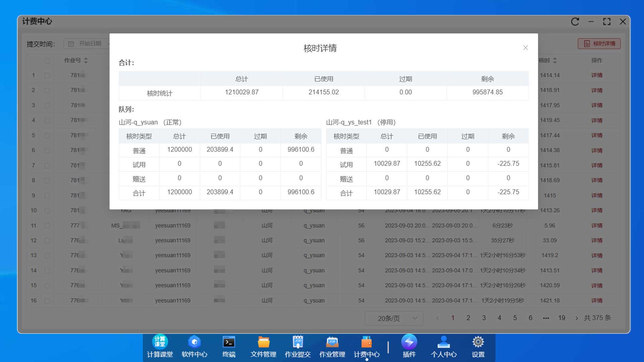This screenshot has height=362, width=644.
Task: Sort by the 作业号 column arrows
Action: click(x=86, y=60)
